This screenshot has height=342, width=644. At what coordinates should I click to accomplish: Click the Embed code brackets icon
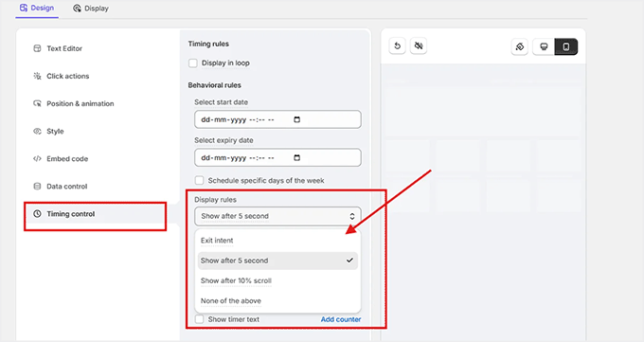37,158
